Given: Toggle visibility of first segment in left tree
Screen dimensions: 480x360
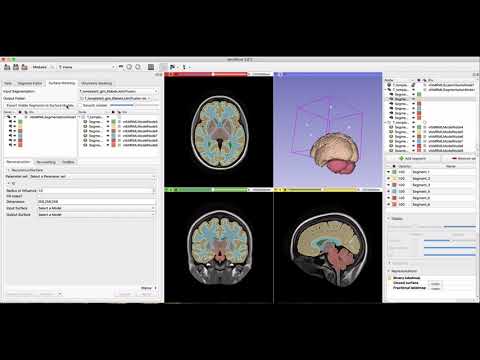Looking at the screenshot, I should [x=15, y=122].
